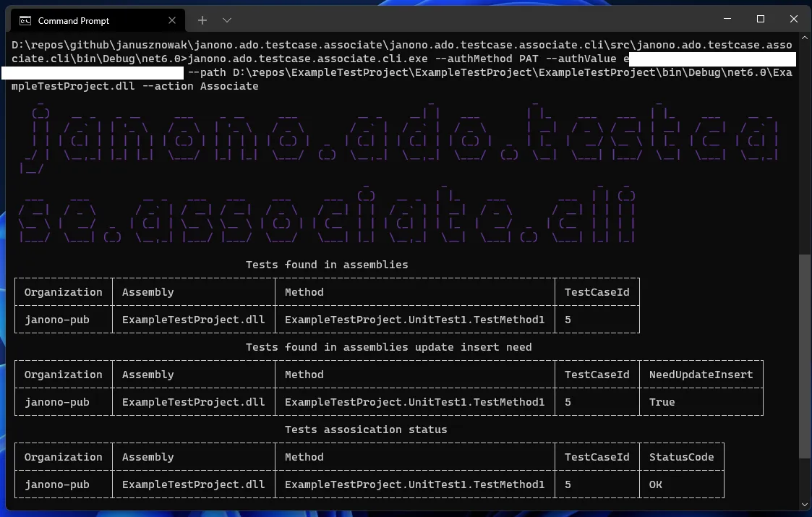Image resolution: width=812 pixels, height=517 pixels.
Task: Click Assembly header in first table
Action: (x=148, y=292)
